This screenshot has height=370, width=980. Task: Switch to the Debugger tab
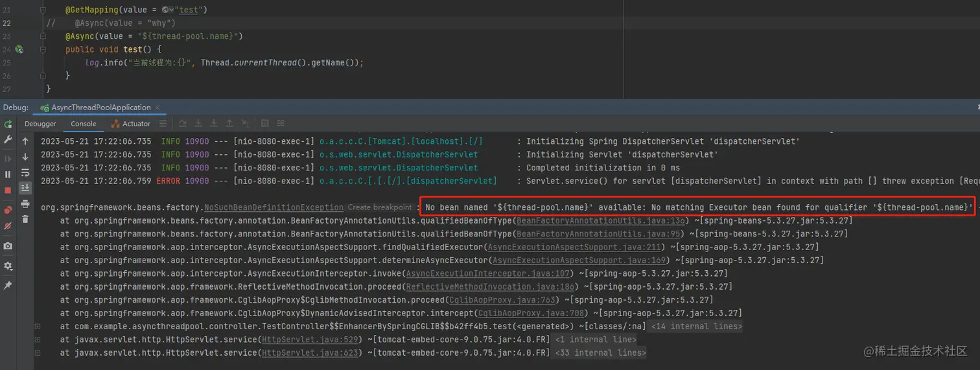[x=40, y=124]
